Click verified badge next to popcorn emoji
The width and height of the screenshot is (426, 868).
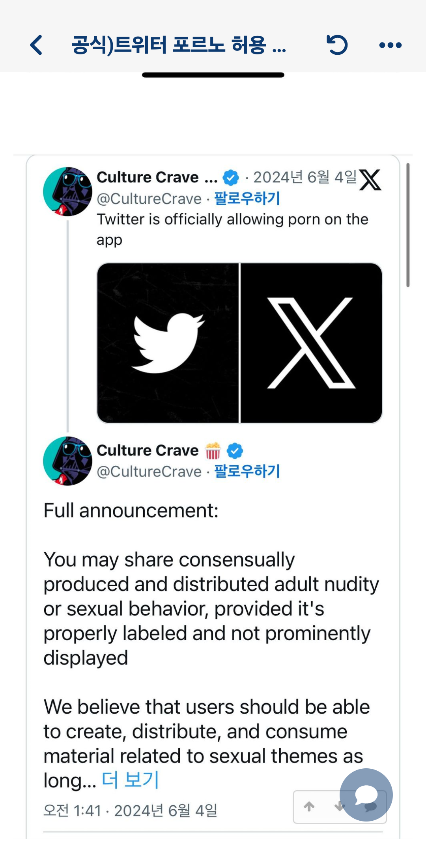click(235, 451)
